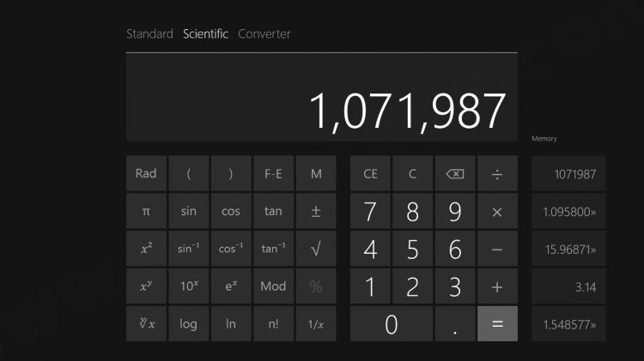644x361 pixels.
Task: Clear entry with CE
Action: (370, 173)
